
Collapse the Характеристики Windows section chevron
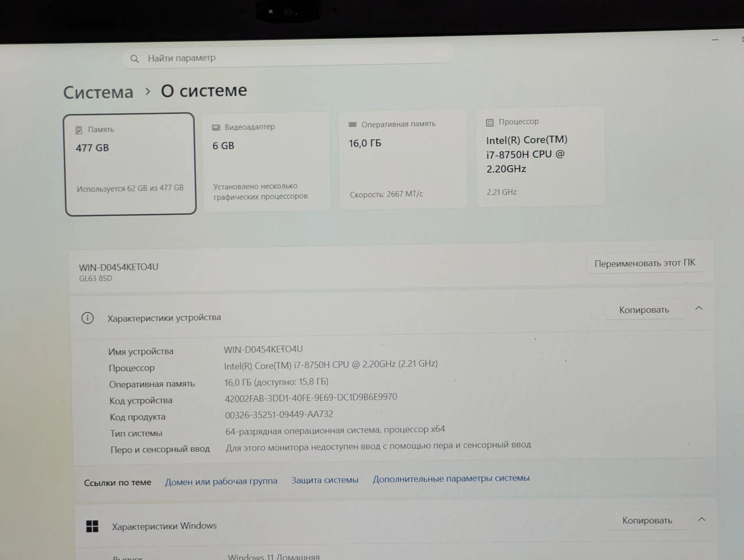tap(702, 519)
